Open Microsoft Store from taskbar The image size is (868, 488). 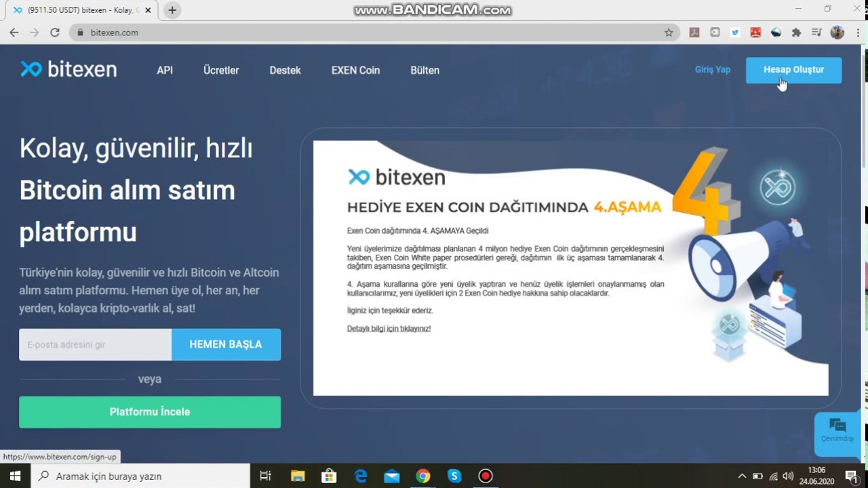click(329, 476)
